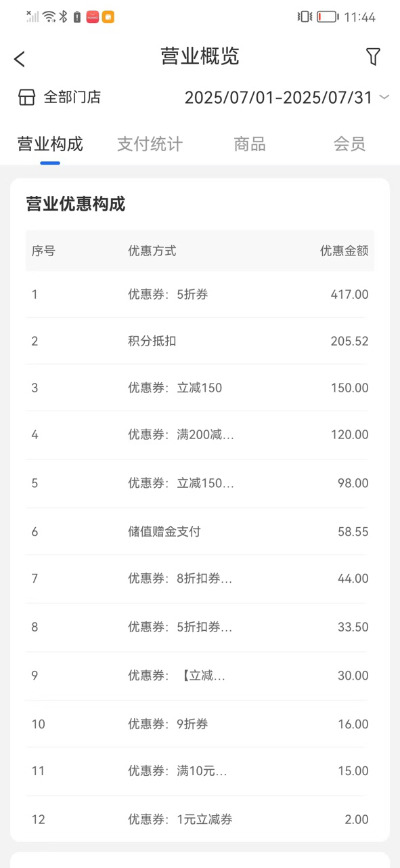Tap the store icon beside 全部门店
Image resolution: width=400 pixels, height=868 pixels.
point(26,97)
